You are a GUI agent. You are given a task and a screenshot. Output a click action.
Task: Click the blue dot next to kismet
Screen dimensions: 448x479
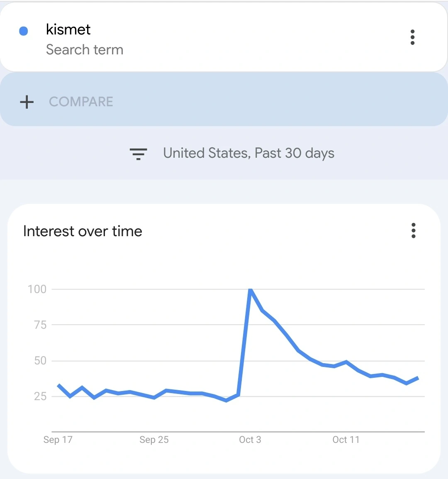[x=24, y=31]
